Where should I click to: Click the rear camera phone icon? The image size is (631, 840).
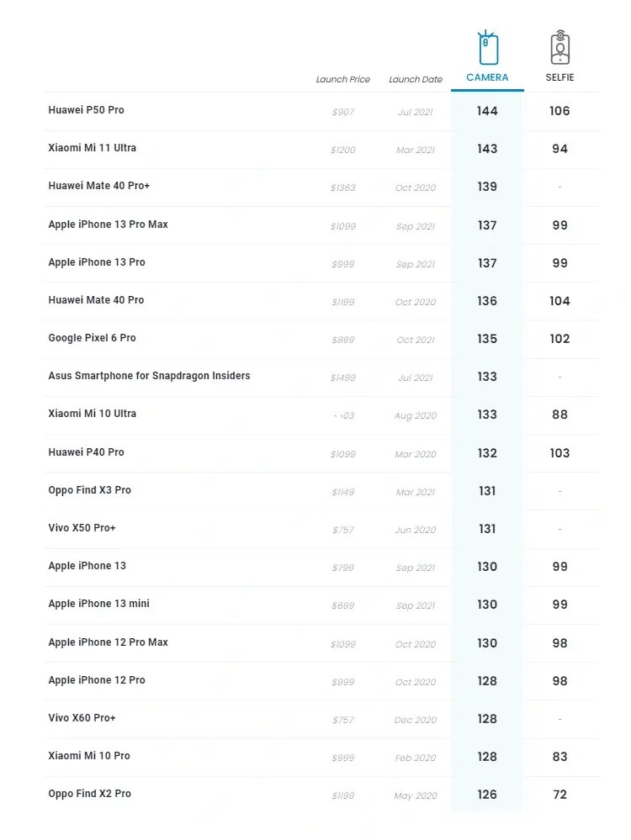(487, 48)
